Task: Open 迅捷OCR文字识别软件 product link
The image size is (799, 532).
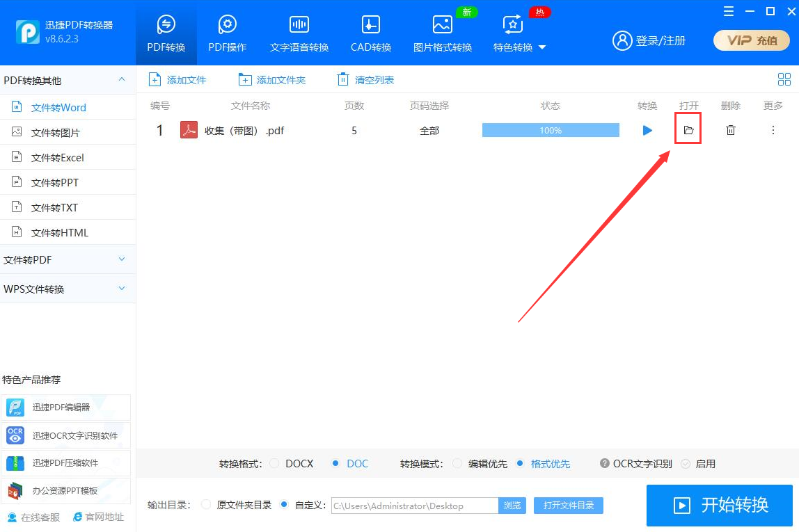Action: point(65,435)
